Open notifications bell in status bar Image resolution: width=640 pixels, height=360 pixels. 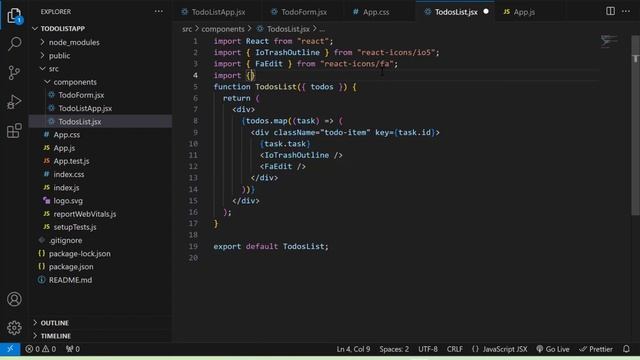coord(626,349)
